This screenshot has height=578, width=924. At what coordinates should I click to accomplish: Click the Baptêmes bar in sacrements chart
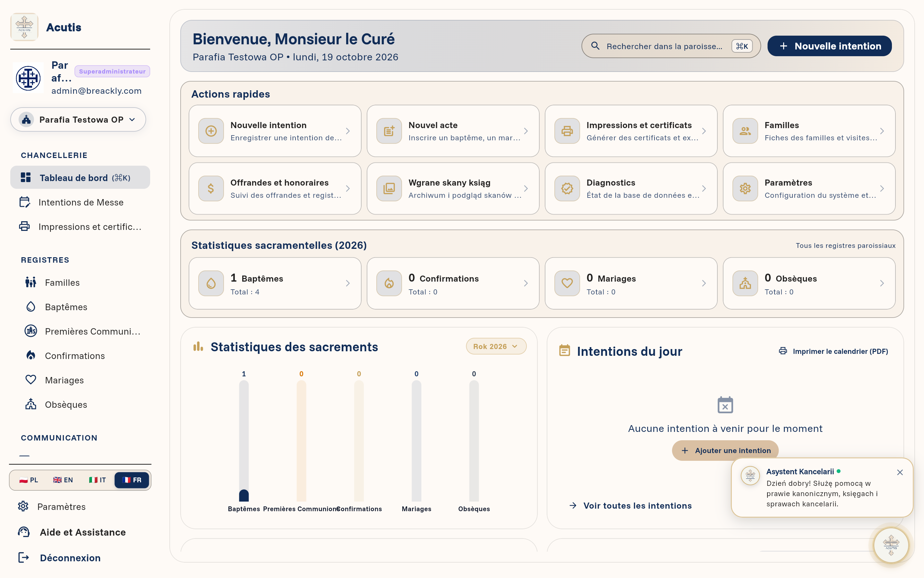click(x=244, y=441)
